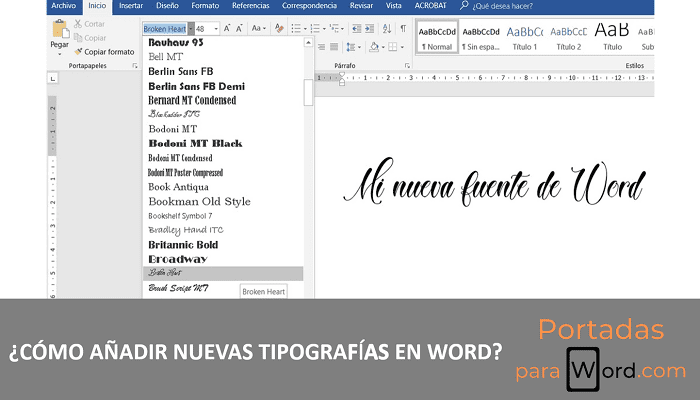Expand numbered list style arrow
Image resolution: width=700 pixels, height=400 pixels.
(324, 29)
